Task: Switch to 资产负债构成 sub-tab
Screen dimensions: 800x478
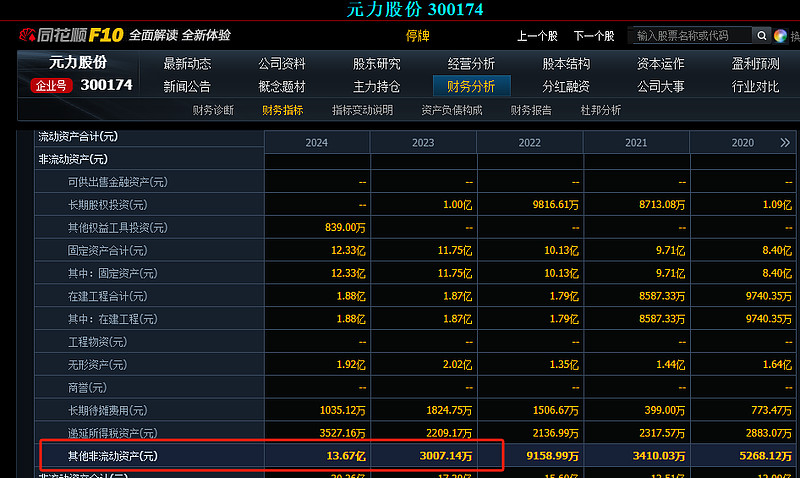Action: pos(452,110)
